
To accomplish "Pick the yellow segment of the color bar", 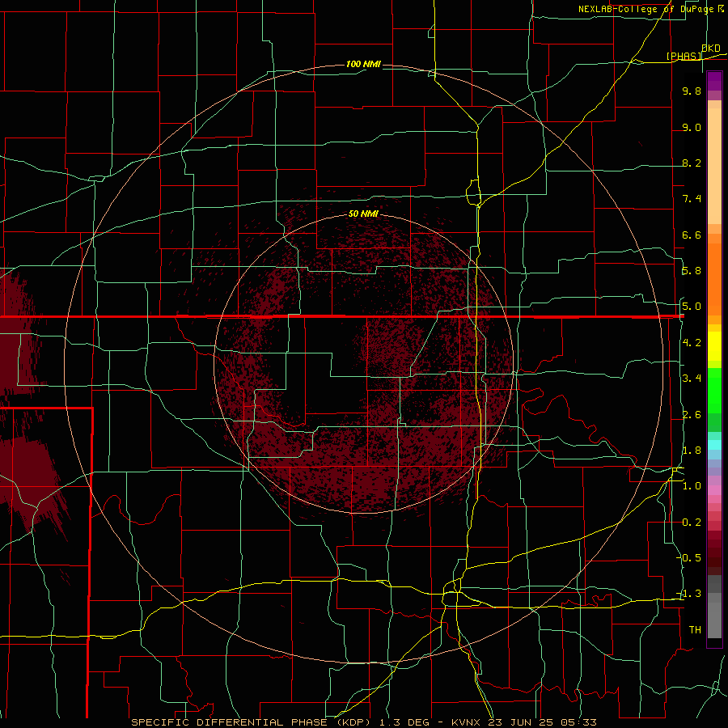I will pyautogui.click(x=714, y=346).
